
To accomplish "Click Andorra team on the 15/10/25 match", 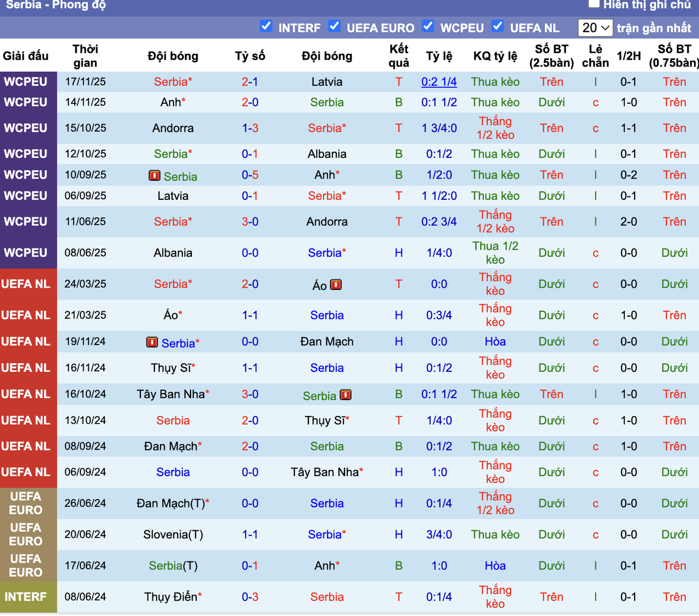I will [x=173, y=128].
